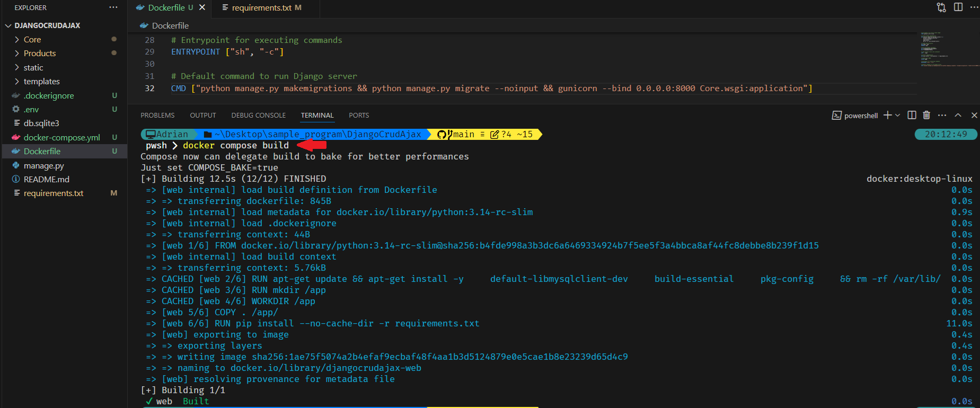980x408 pixels.
Task: Expand the static folder
Action: click(x=33, y=67)
